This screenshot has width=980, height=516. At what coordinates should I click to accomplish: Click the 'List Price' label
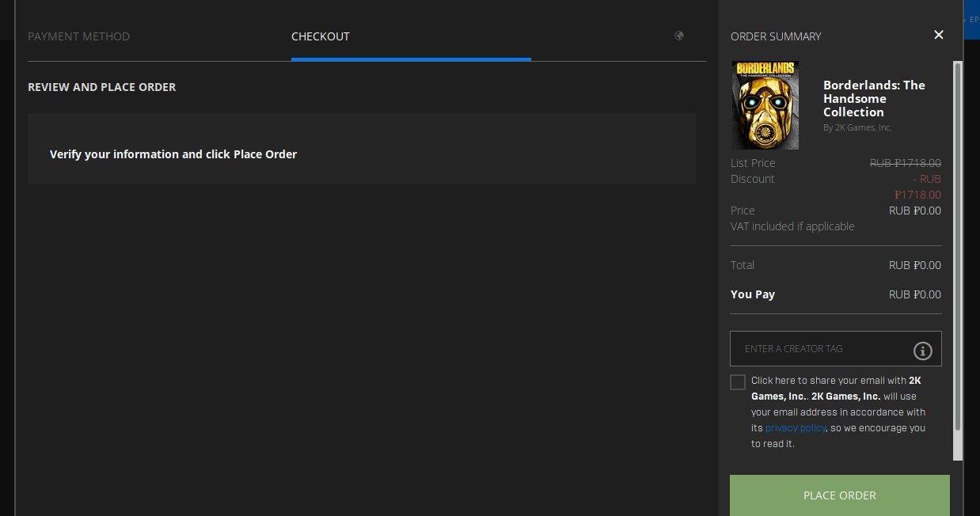(753, 163)
